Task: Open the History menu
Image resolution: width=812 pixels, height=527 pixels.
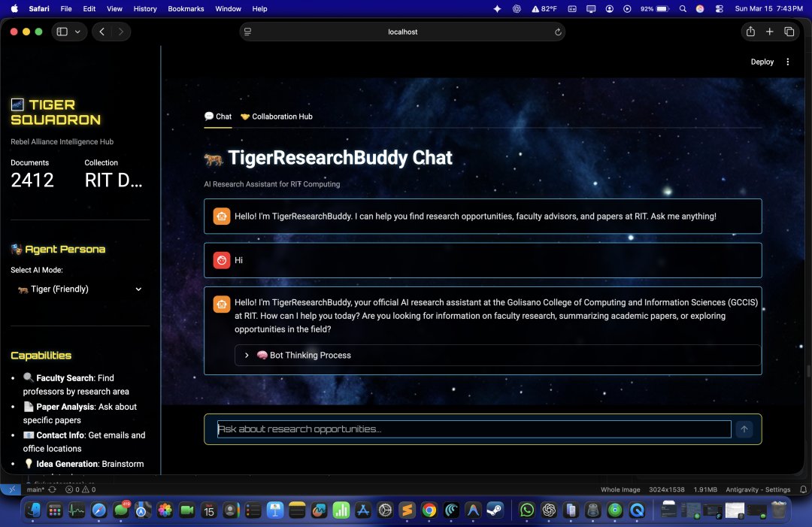Action: pyautogui.click(x=145, y=9)
